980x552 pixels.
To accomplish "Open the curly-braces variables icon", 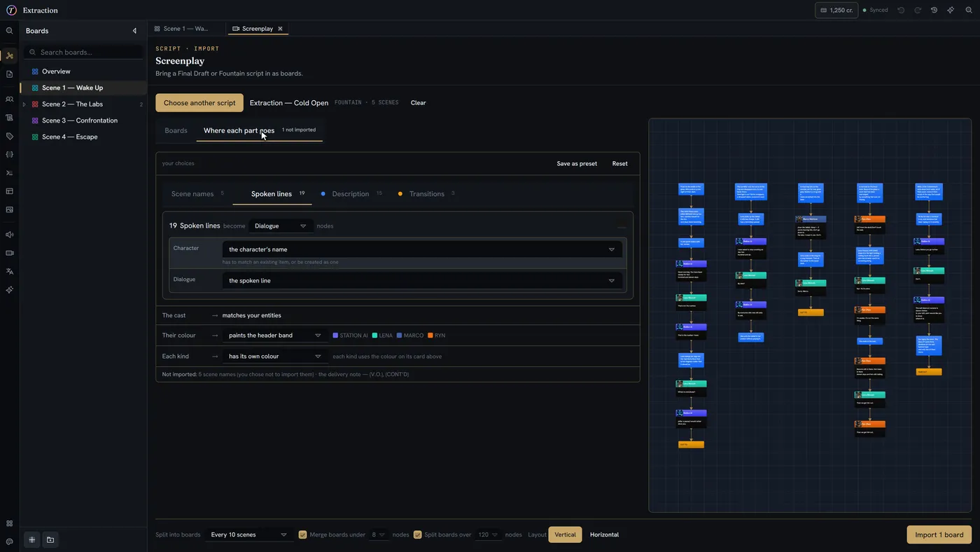I will coord(10,154).
